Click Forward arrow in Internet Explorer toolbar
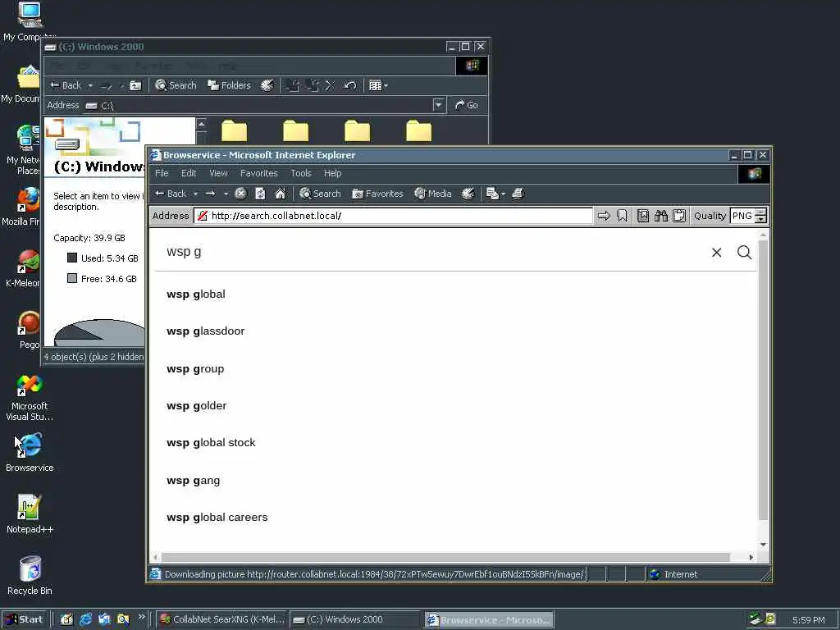840x630 pixels. (211, 194)
